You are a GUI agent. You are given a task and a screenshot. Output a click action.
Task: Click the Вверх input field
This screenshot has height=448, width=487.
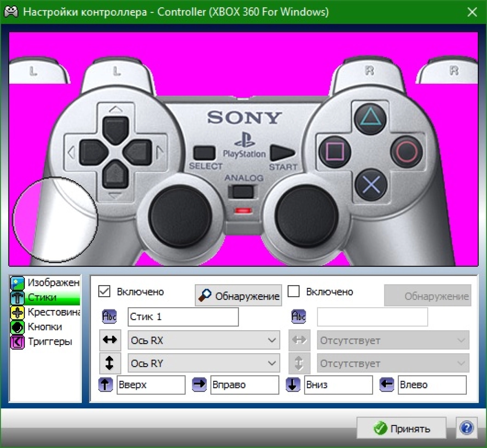pos(151,385)
